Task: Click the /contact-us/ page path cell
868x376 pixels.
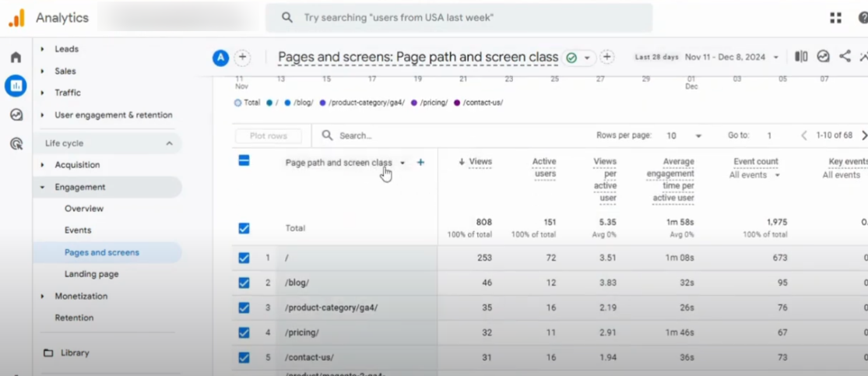Action: 310,357
